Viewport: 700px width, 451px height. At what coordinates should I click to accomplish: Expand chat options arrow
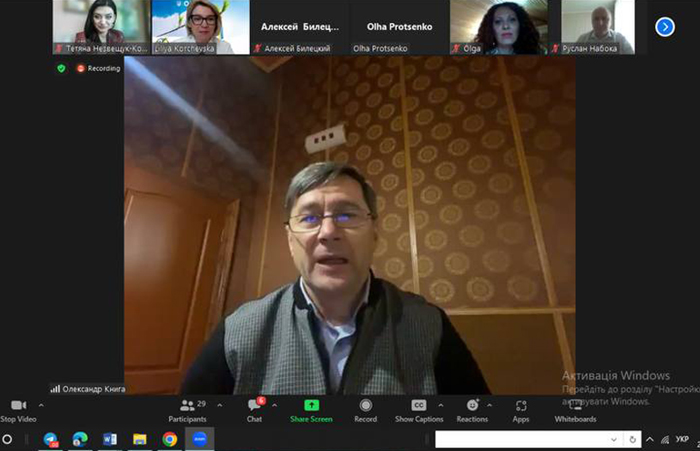tap(275, 405)
